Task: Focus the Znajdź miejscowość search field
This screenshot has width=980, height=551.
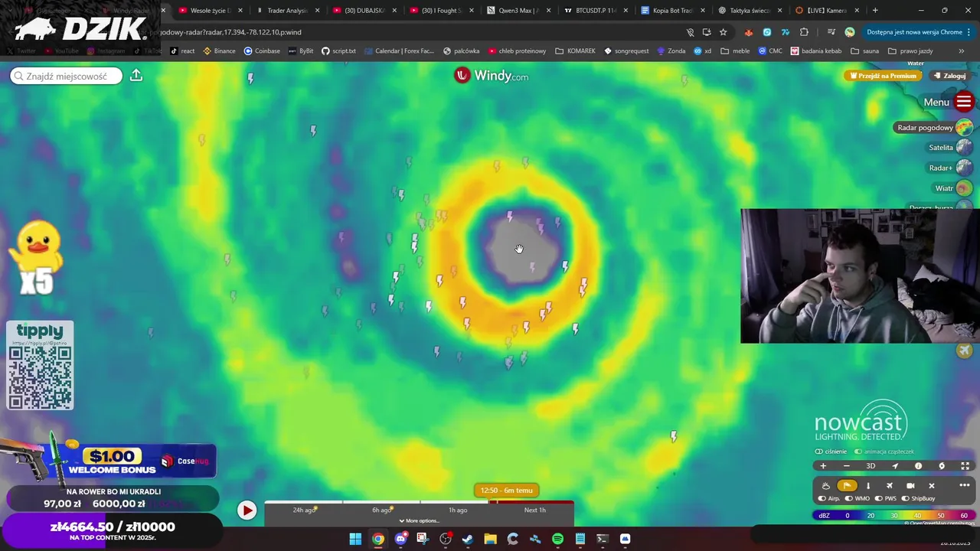Action: (66, 76)
